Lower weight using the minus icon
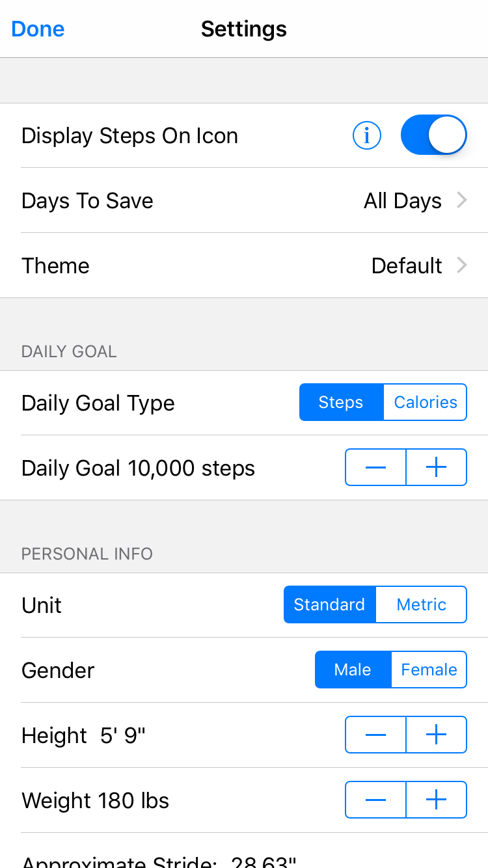The image size is (488, 868). click(x=376, y=800)
